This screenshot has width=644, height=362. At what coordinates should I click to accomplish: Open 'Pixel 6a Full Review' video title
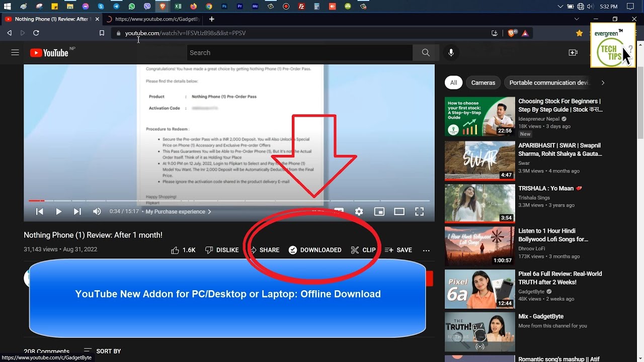click(x=560, y=278)
